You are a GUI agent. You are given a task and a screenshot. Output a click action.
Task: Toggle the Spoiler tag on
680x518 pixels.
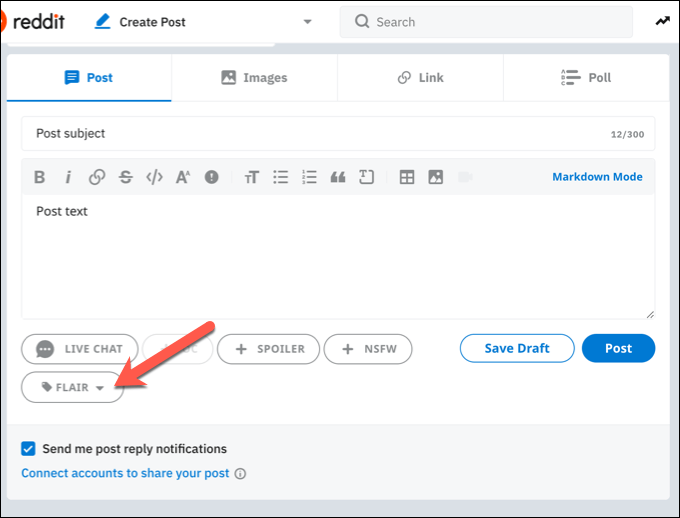[x=268, y=348]
